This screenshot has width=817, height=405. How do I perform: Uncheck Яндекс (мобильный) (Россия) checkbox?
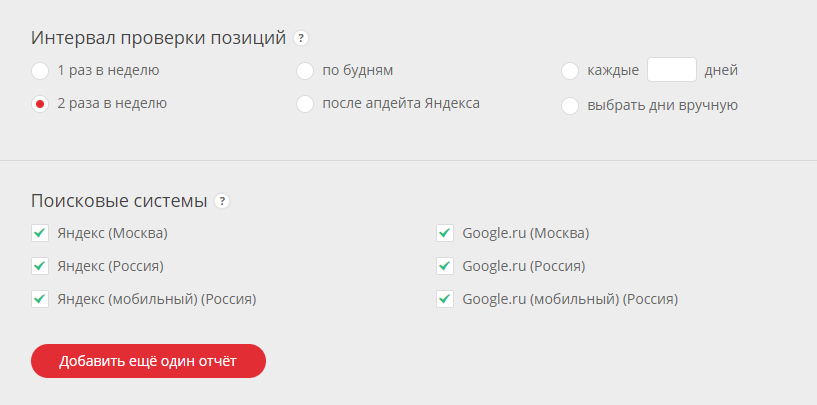[x=40, y=299]
